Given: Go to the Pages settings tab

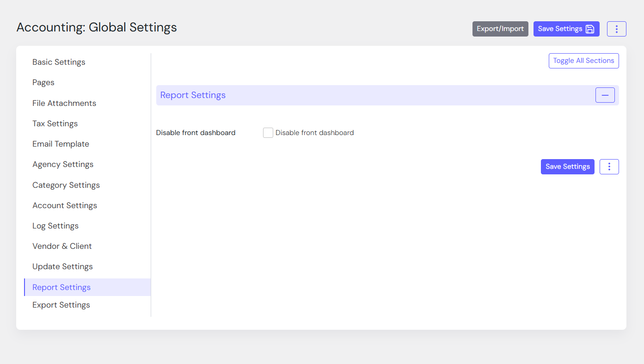Looking at the screenshot, I should [x=43, y=82].
